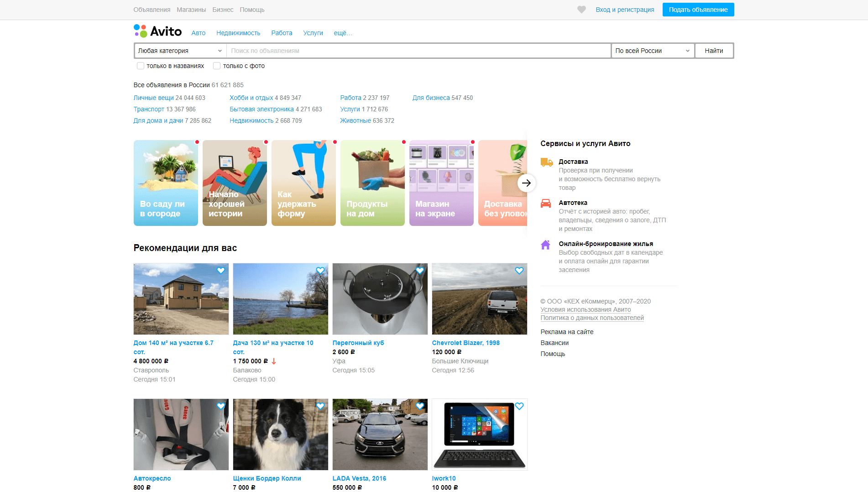Toggle favorite on the Автокресло listing

click(220, 406)
